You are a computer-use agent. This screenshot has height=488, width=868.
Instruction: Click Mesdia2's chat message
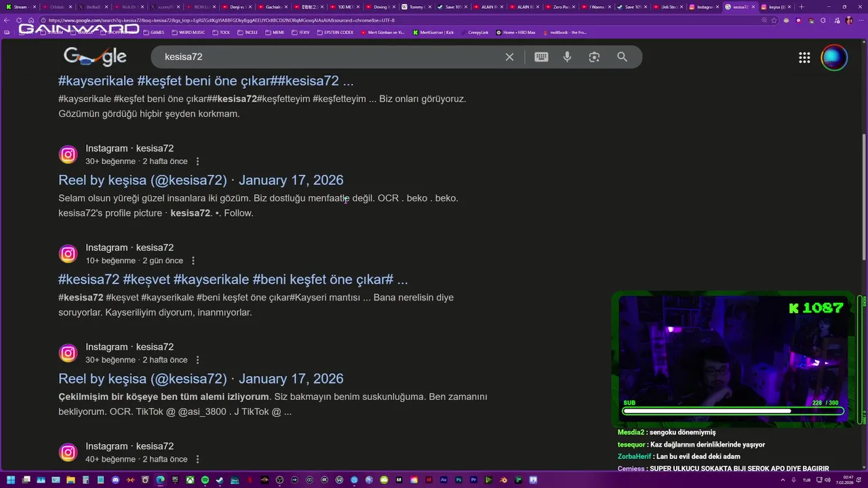[667, 432]
